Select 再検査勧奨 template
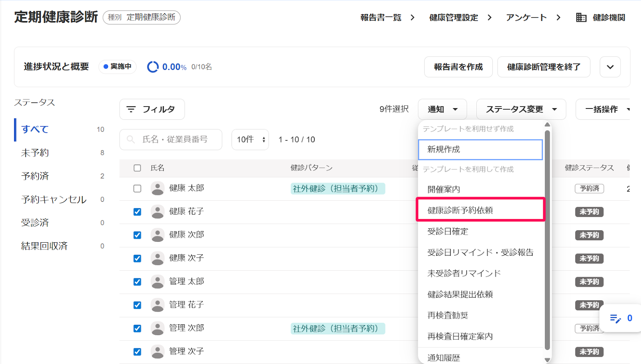The width and height of the screenshot is (641, 364). (x=480, y=316)
